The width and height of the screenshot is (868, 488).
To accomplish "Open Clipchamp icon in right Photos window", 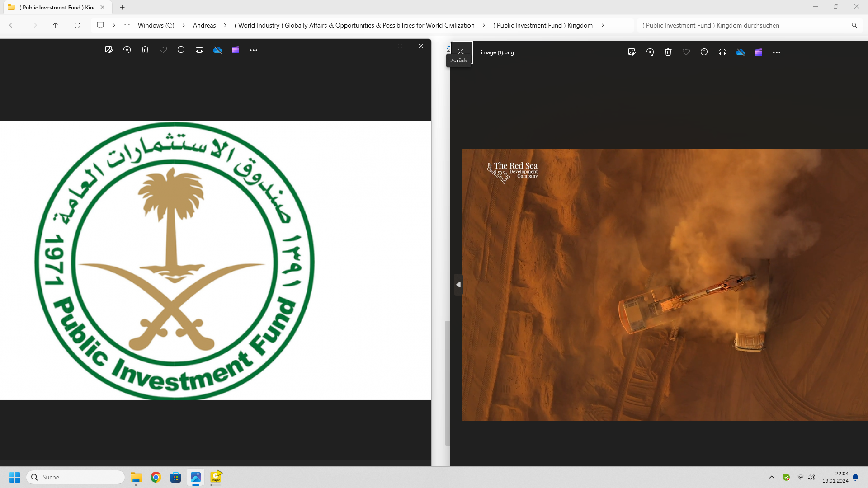I will pos(759,52).
